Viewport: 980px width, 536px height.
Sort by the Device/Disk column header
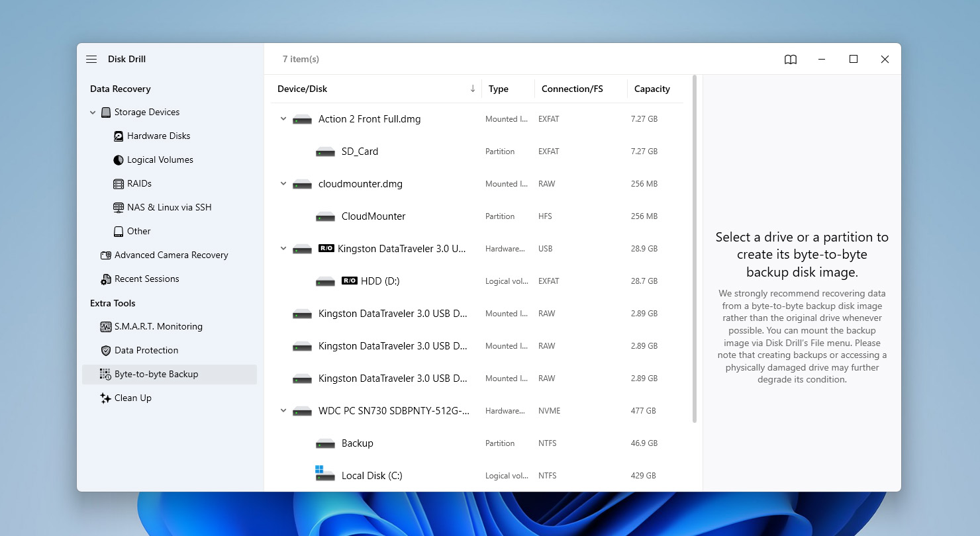click(x=303, y=89)
